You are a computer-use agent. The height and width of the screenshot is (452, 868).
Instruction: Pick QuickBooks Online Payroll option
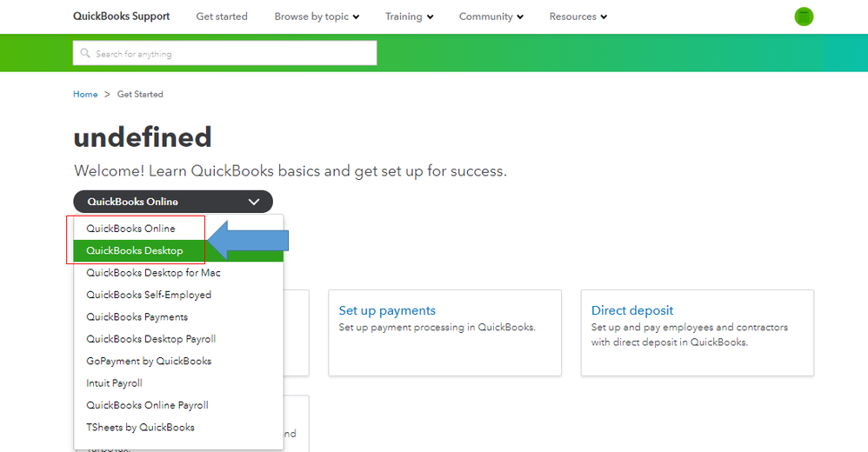point(178,406)
